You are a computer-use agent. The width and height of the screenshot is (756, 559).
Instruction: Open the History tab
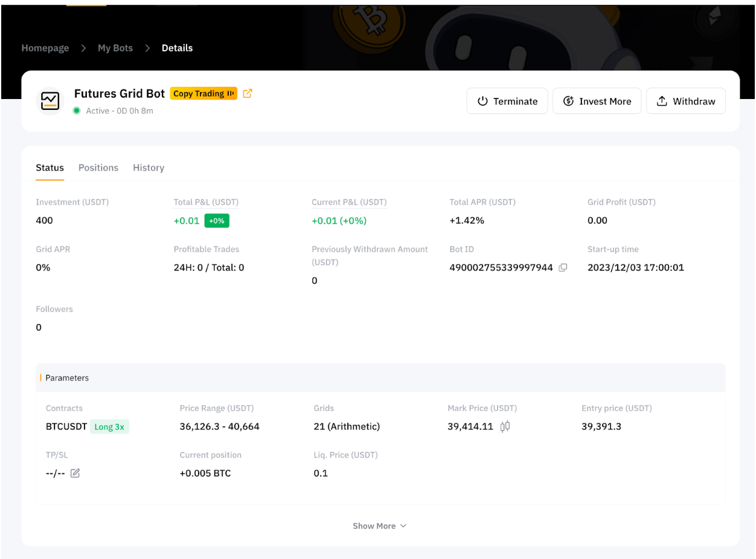149,168
